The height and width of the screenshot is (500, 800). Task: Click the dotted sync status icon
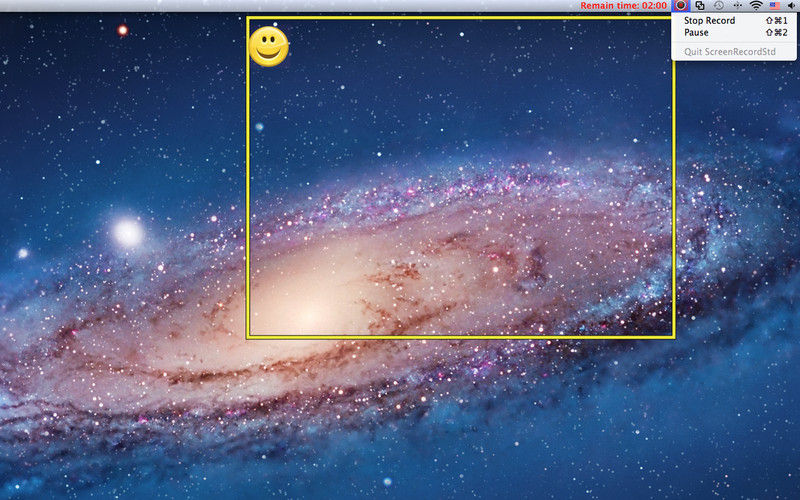738,6
